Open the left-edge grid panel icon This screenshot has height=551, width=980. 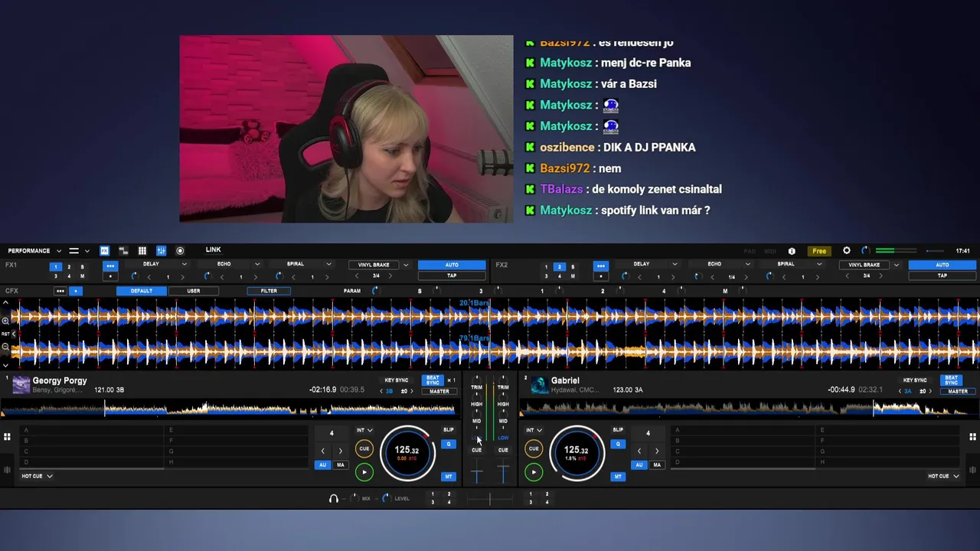pyautogui.click(x=7, y=437)
